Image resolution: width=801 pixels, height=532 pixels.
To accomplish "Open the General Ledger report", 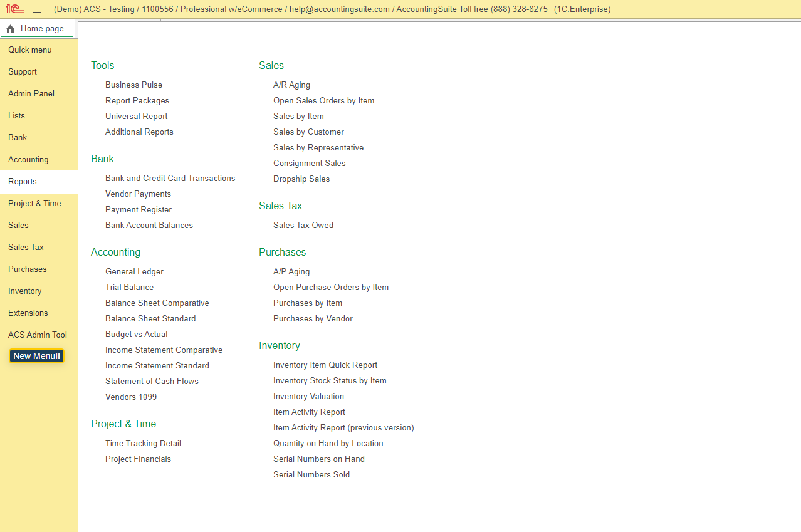I will (135, 272).
